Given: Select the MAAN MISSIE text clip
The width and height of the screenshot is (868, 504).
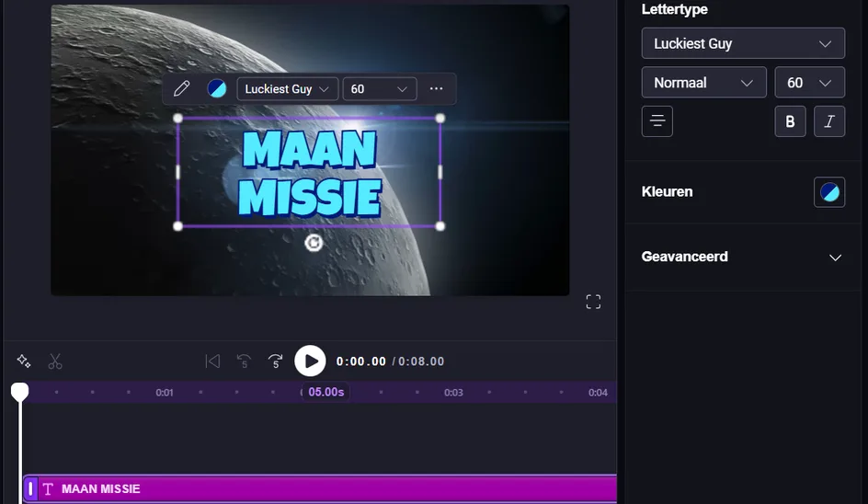Looking at the screenshot, I should [321, 488].
